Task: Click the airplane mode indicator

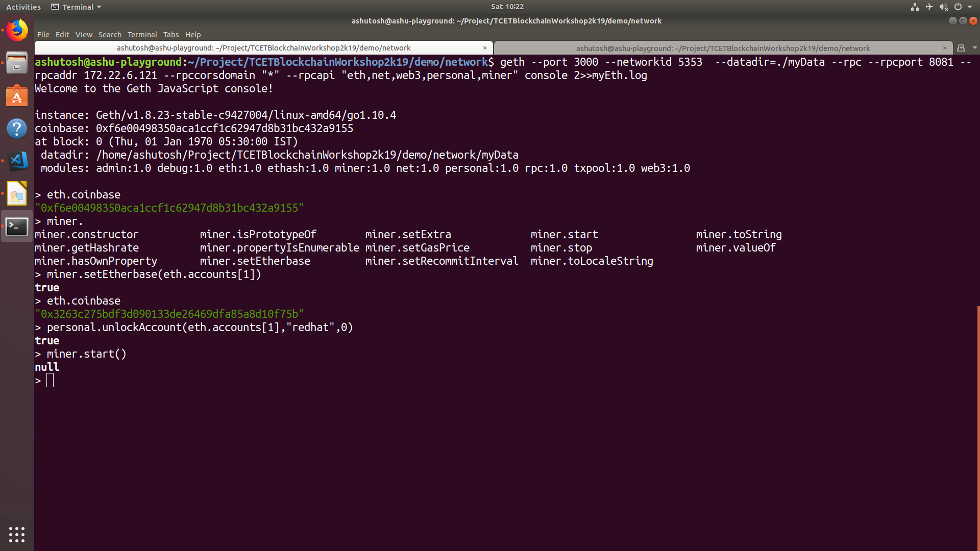Action: [x=929, y=7]
